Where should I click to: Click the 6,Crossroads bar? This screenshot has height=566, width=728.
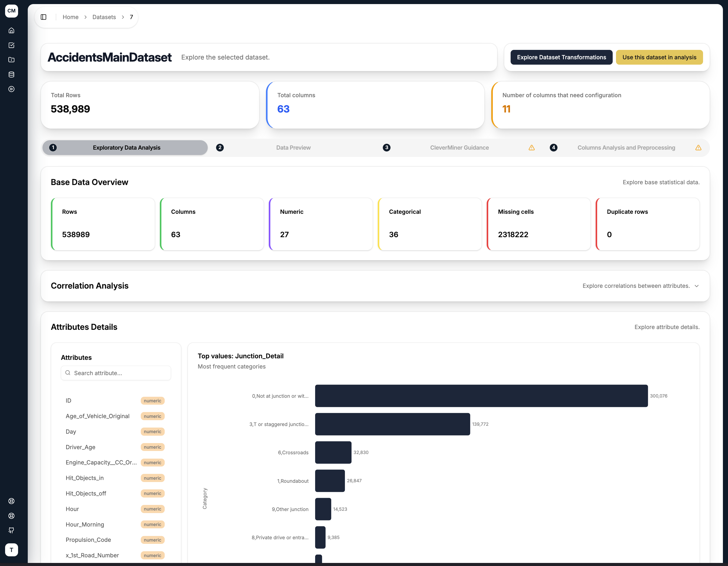pos(333,453)
